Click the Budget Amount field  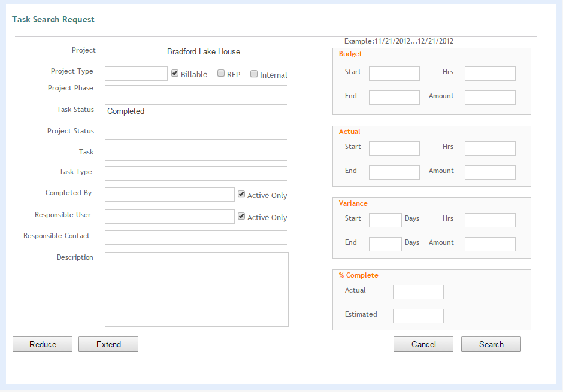click(x=490, y=98)
